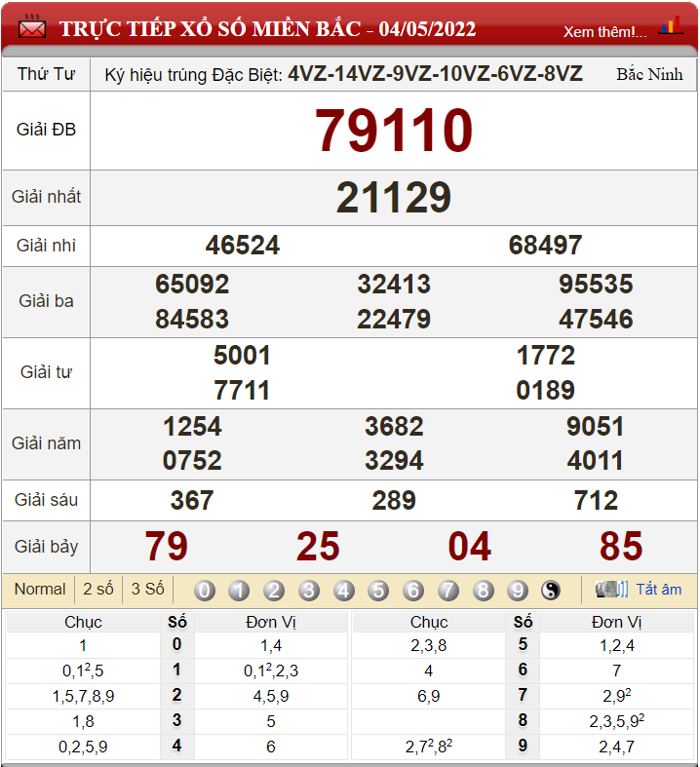
Task: Click the envelope mail icon in header
Action: (32, 27)
